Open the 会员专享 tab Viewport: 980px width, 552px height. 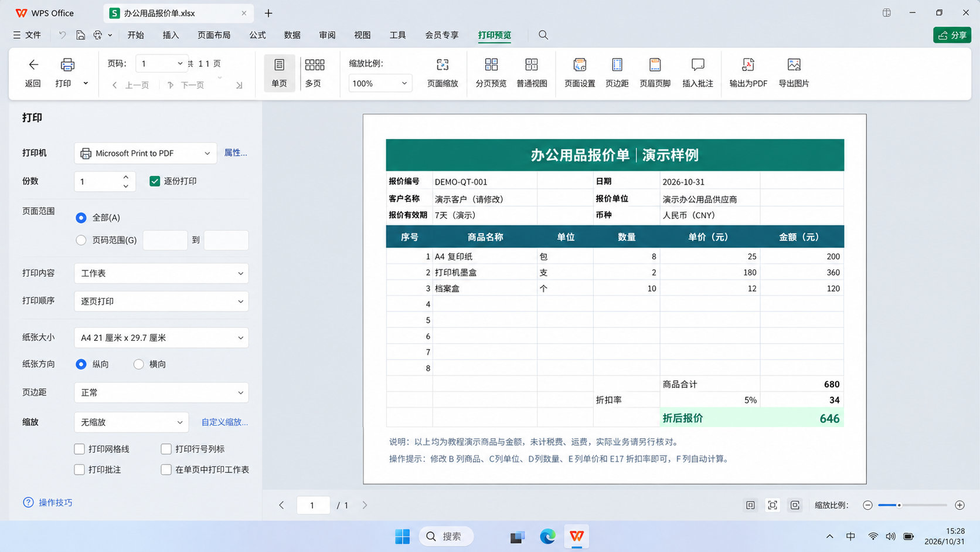click(442, 35)
